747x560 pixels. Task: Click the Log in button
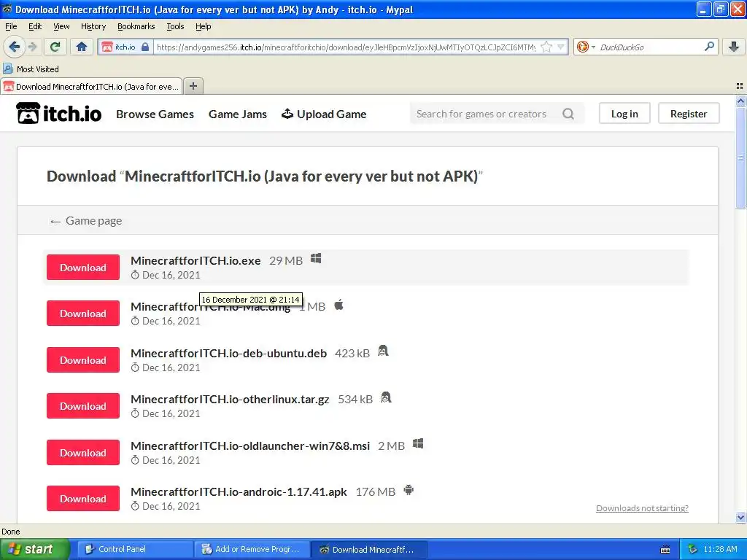[x=624, y=113]
